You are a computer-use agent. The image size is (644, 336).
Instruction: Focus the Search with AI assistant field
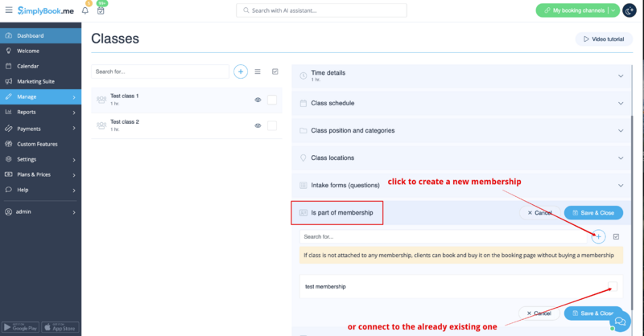(x=321, y=10)
